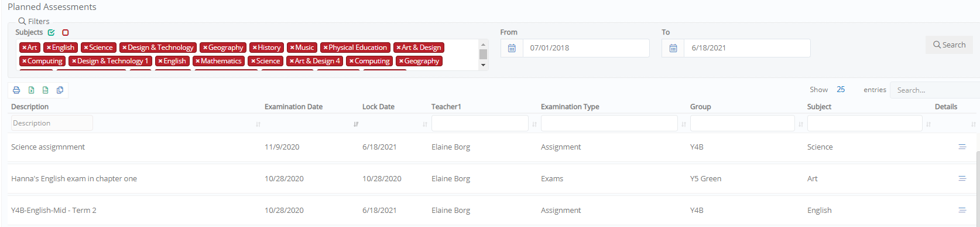The image size is (980, 227).
Task: Remove the Music subject tag
Action: 292,48
